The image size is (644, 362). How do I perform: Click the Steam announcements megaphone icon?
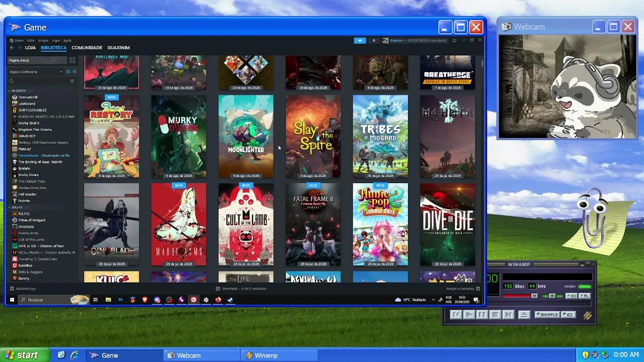click(360, 40)
